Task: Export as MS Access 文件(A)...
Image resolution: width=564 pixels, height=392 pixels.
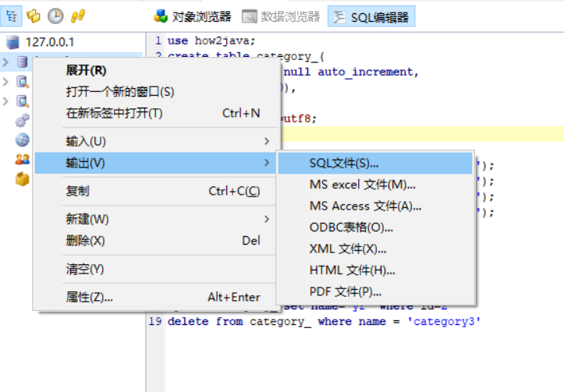Action: [375, 206]
